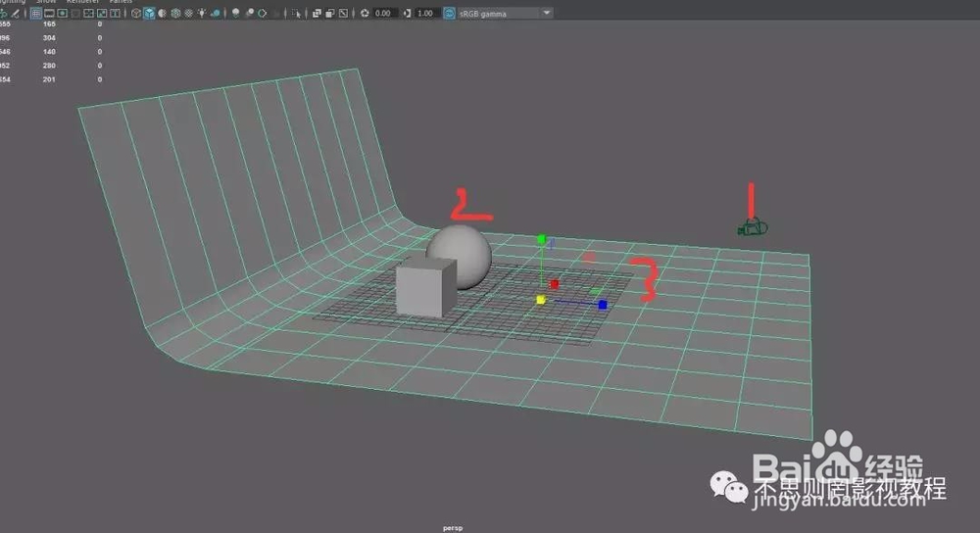Toggle X-ray display icon
The height and width of the screenshot is (533, 980).
click(x=317, y=13)
